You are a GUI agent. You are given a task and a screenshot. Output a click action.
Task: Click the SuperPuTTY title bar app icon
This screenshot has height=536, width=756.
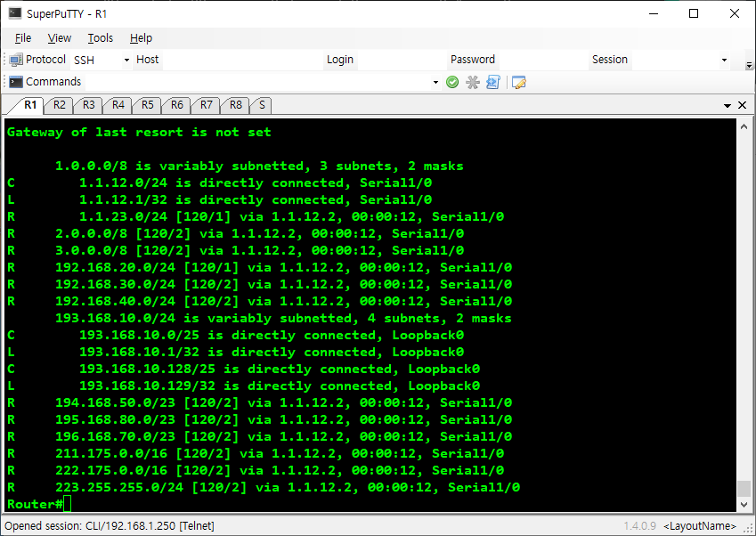[x=14, y=13]
